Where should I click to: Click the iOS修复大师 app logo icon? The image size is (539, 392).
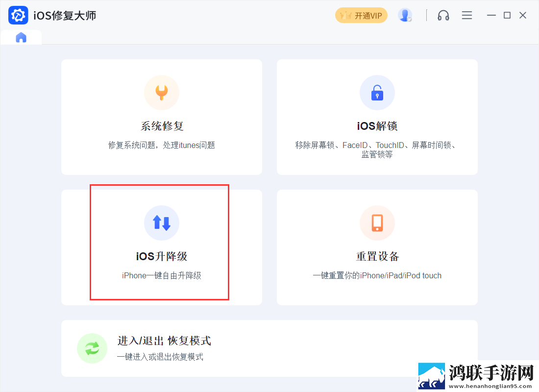pyautogui.click(x=18, y=16)
